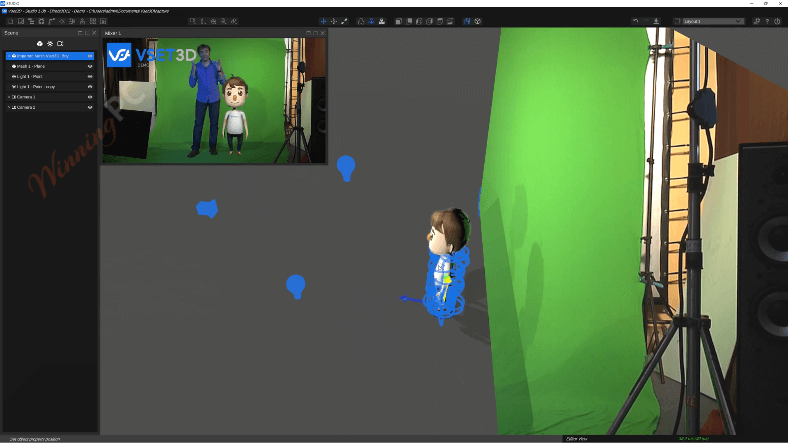Close the Mixer 1 preview panel

click(323, 33)
